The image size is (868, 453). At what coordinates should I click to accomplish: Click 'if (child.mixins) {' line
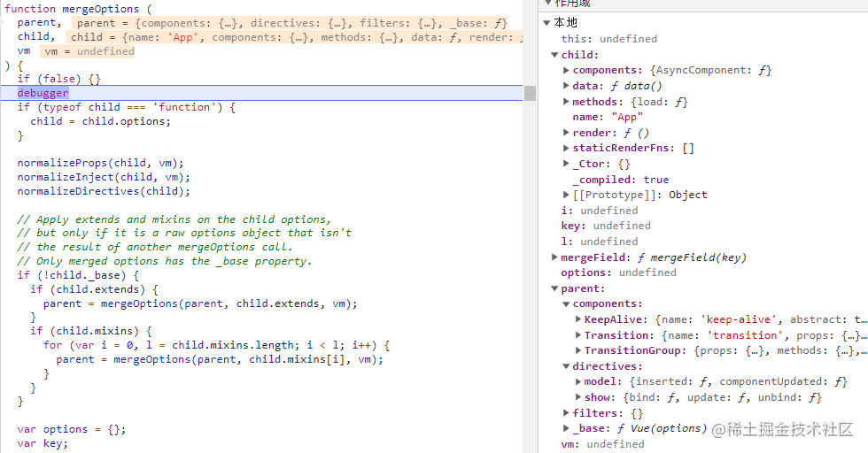coord(90,331)
